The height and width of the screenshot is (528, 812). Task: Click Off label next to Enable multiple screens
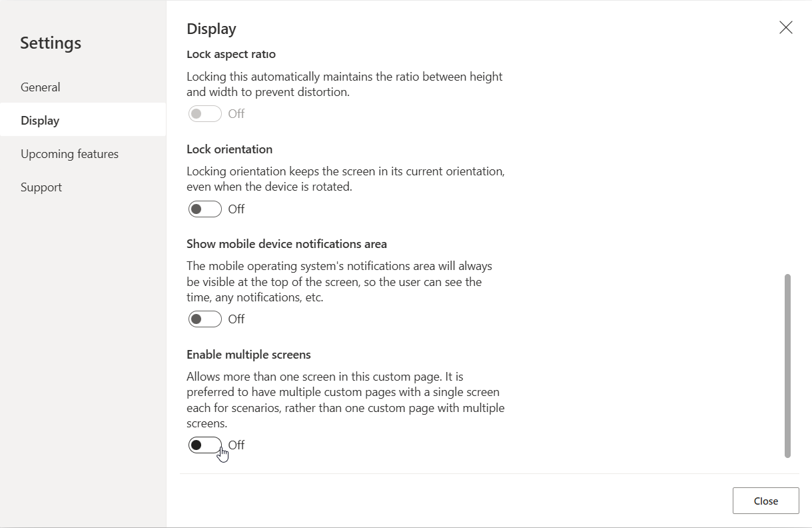[x=236, y=445]
